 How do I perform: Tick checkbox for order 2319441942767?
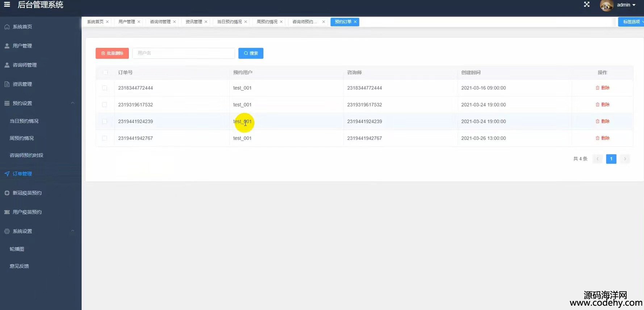105,138
